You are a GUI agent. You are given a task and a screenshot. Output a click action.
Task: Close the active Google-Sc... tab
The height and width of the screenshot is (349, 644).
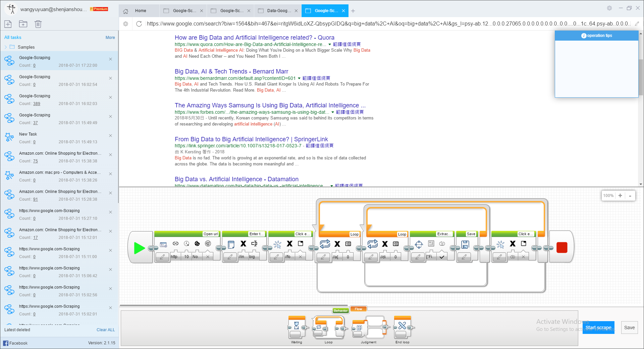tap(343, 11)
